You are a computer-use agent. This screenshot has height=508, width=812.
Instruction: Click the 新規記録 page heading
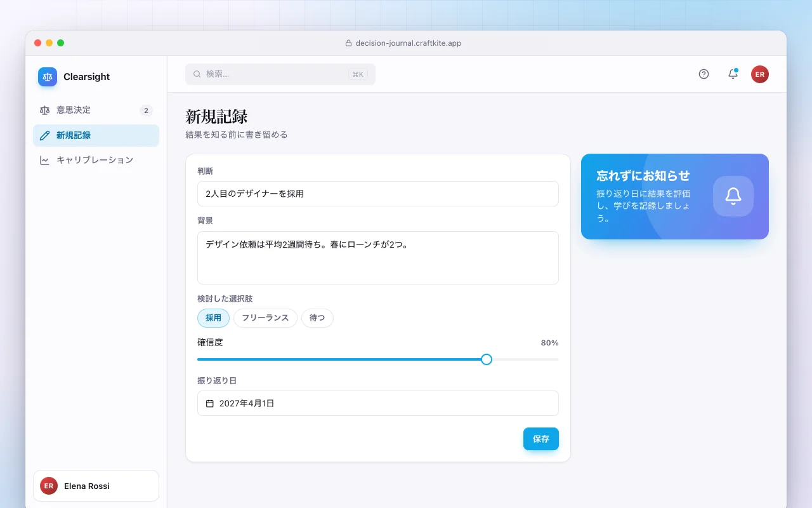216,116
